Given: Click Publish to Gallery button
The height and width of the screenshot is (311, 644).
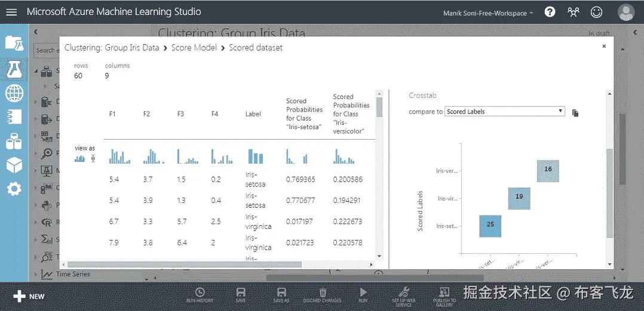Looking at the screenshot, I should [444, 297].
